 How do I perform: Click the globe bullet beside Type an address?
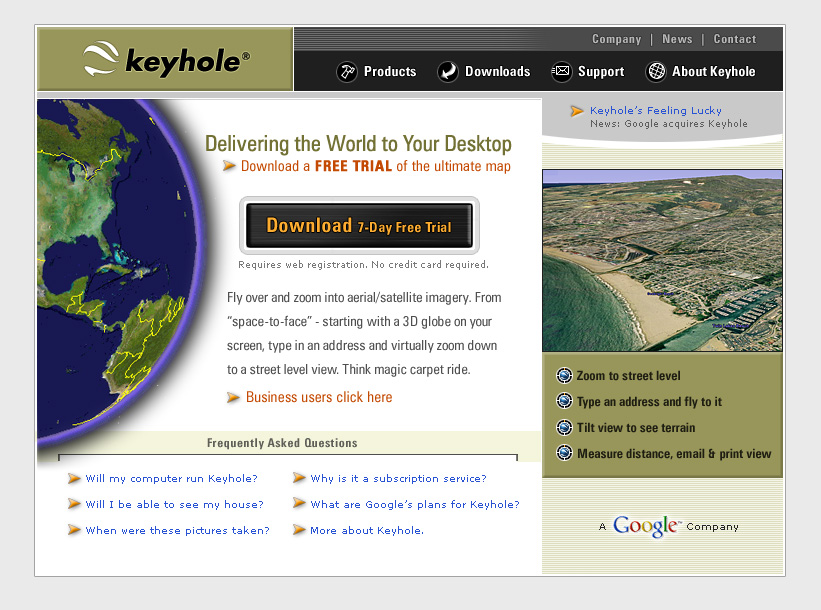[x=564, y=401]
